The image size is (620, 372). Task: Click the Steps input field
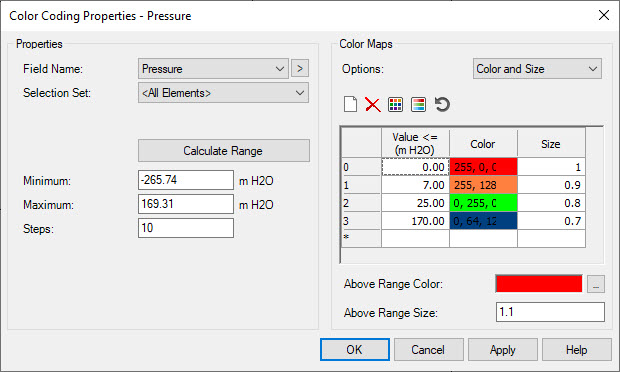(186, 228)
